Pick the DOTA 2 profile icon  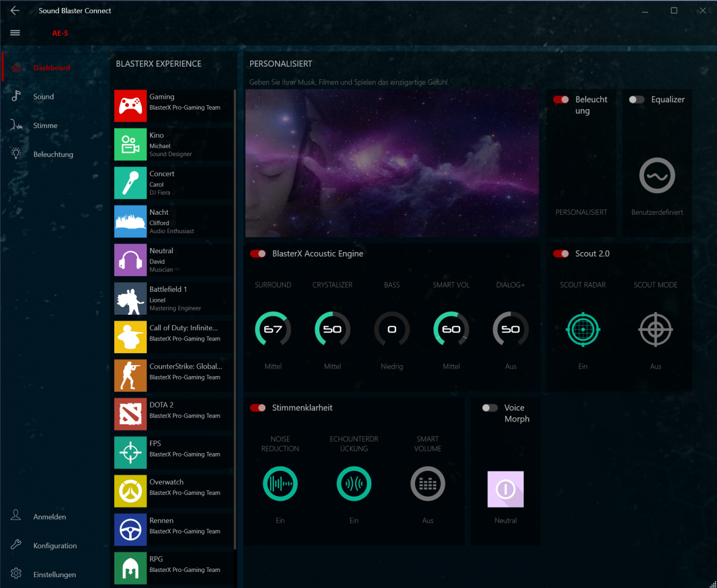(x=130, y=414)
